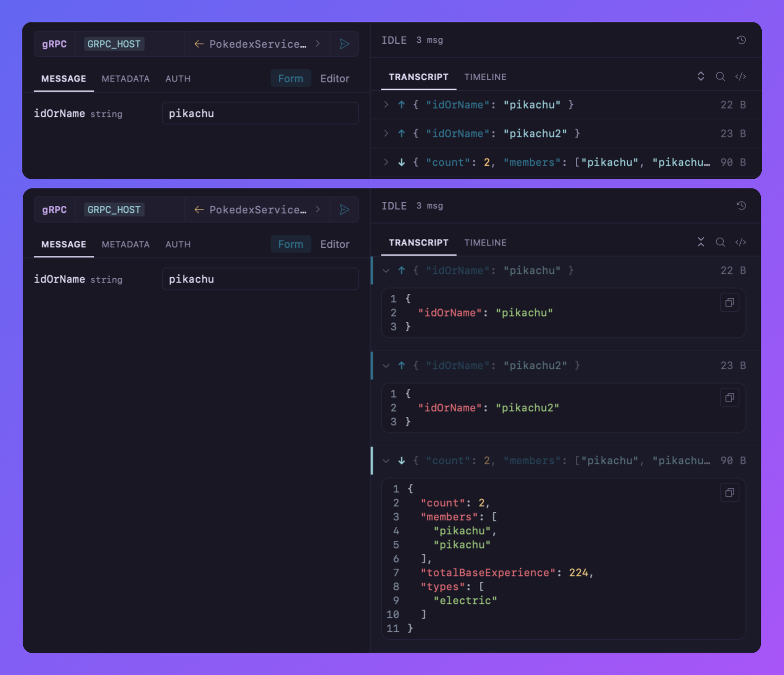Click back arrow beside PokedexService in bottom panel
This screenshot has height=675, width=784.
tap(199, 210)
